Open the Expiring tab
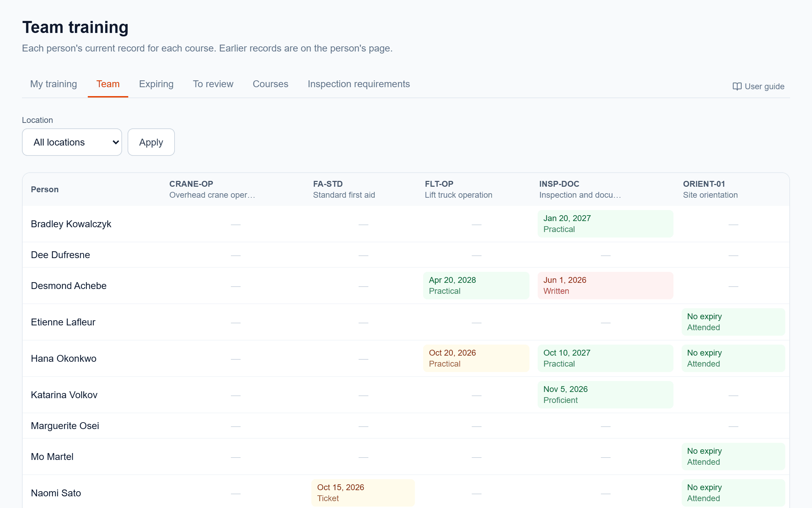This screenshot has width=812, height=508. pyautogui.click(x=156, y=84)
